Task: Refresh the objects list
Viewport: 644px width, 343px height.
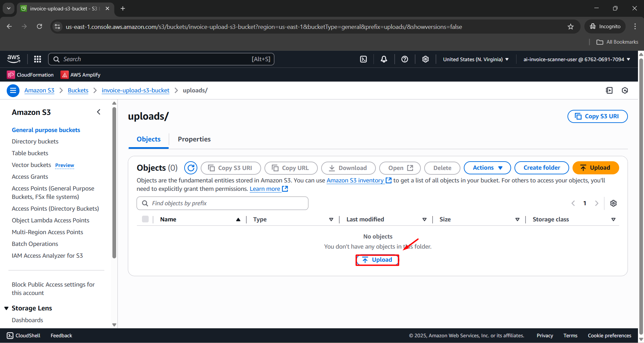Action: click(x=191, y=168)
